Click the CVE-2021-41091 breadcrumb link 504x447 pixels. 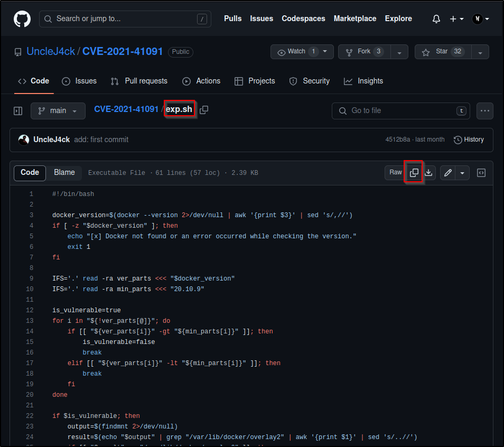point(126,109)
